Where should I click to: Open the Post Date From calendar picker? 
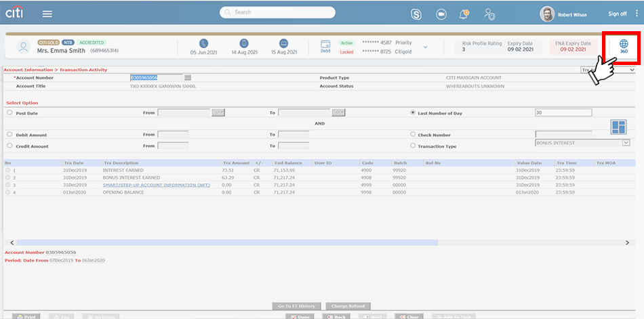coord(218,112)
